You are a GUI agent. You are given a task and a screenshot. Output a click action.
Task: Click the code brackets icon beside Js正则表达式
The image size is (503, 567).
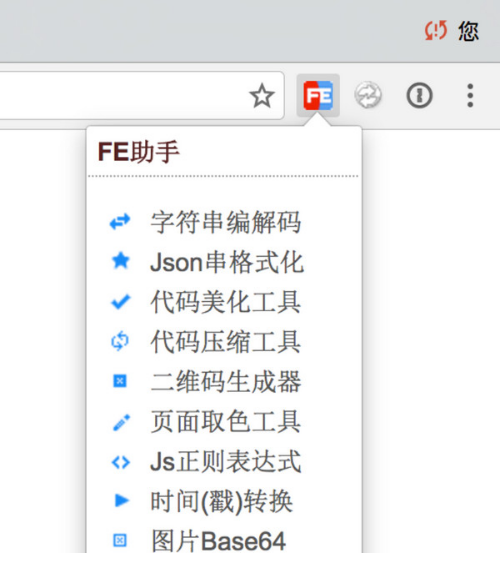click(x=120, y=462)
